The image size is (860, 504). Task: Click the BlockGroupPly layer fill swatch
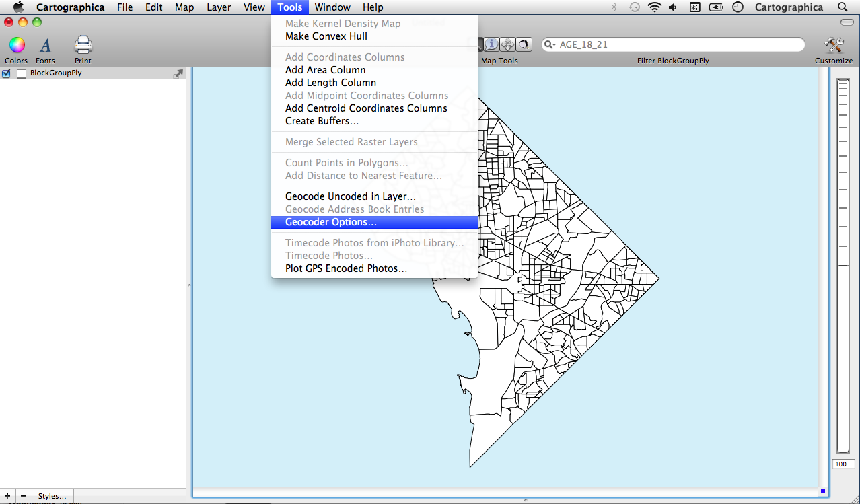tap(22, 73)
